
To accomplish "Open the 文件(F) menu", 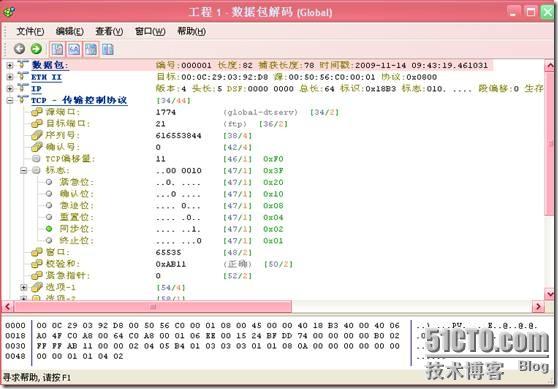I will tap(30, 31).
